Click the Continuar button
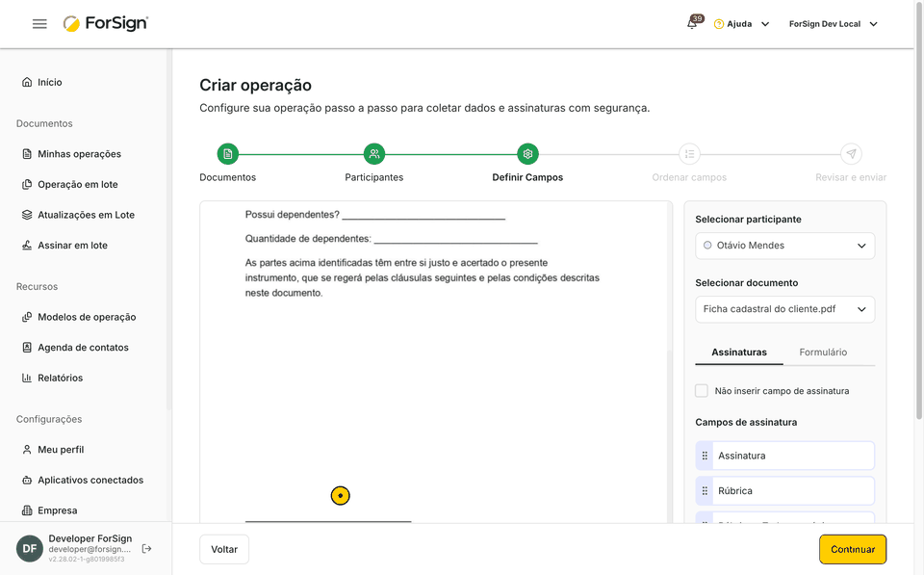Image resolution: width=924 pixels, height=575 pixels. (853, 549)
